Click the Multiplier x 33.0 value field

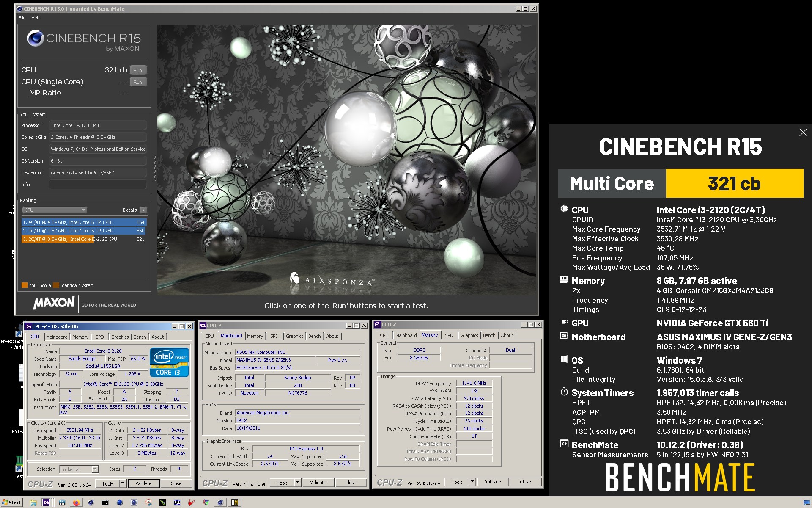pos(80,438)
